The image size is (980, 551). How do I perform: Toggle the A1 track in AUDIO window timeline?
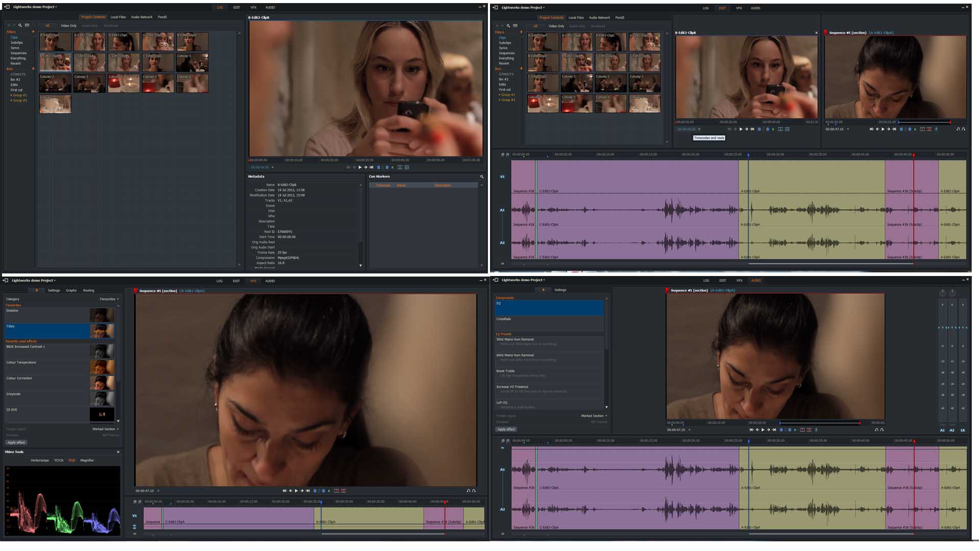click(x=502, y=469)
